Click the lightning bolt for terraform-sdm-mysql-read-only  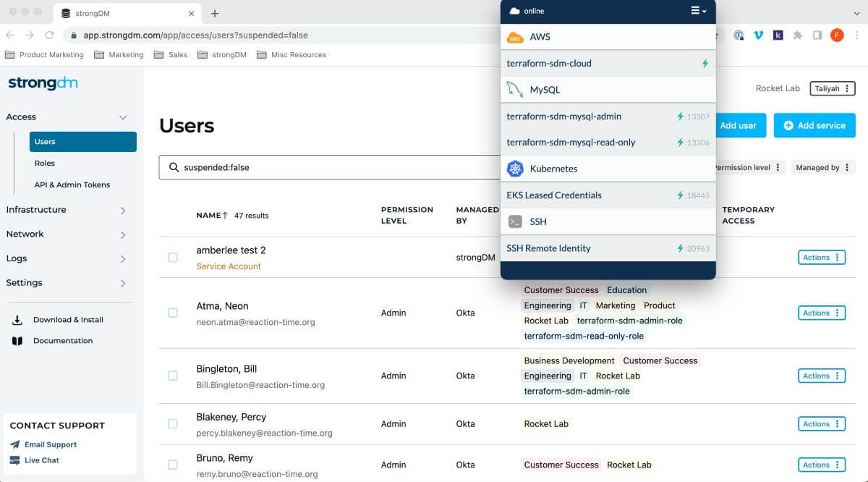click(x=680, y=143)
